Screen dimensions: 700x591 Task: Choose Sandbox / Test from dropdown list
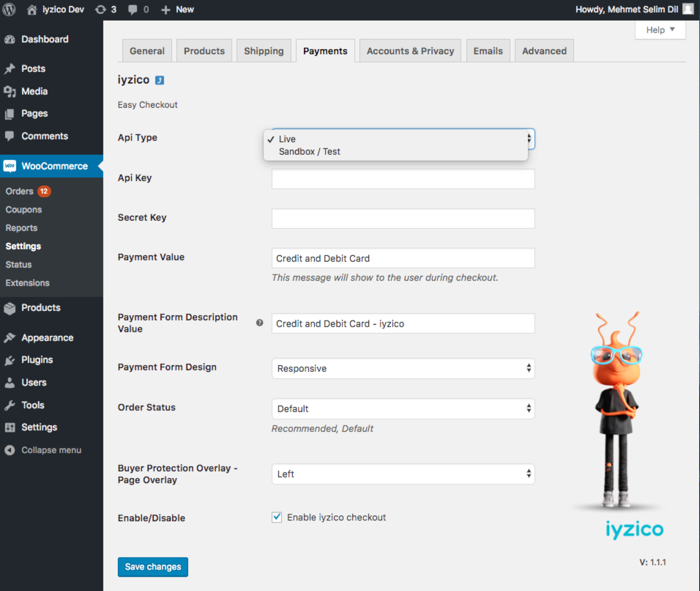309,151
